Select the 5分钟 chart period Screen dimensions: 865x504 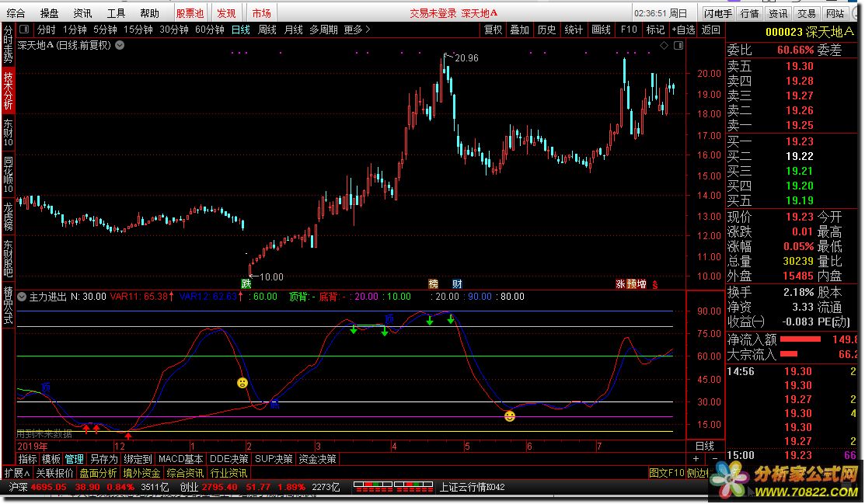pos(105,30)
